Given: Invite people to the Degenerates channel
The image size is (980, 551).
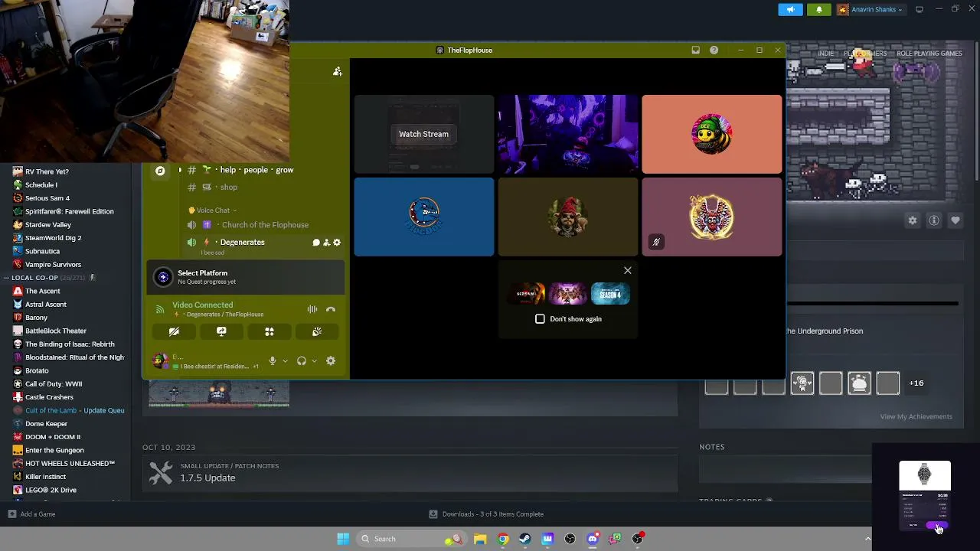Looking at the screenshot, I should coord(326,243).
